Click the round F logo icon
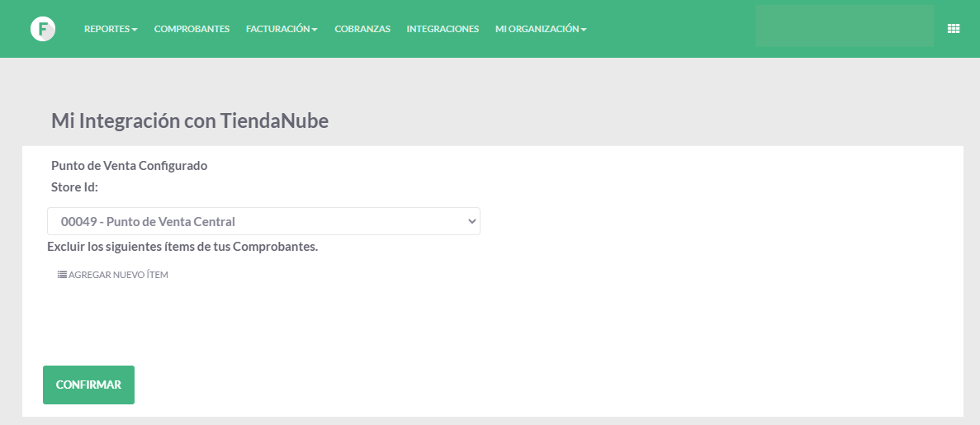The width and height of the screenshot is (980, 425). [x=42, y=29]
